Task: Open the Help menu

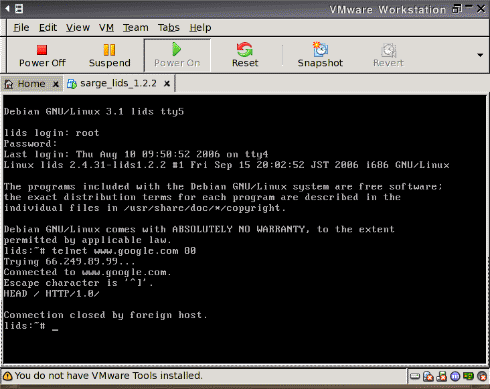Action: coord(200,28)
